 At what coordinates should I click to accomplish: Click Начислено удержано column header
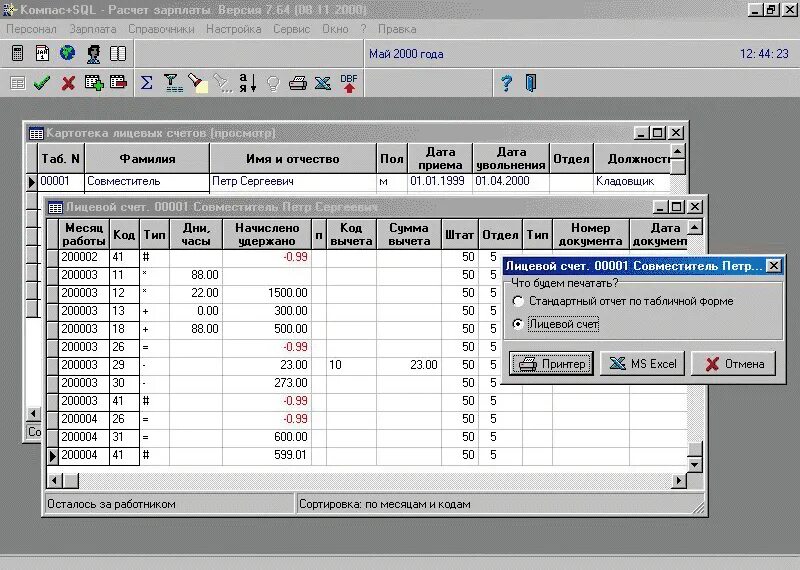pyautogui.click(x=267, y=234)
